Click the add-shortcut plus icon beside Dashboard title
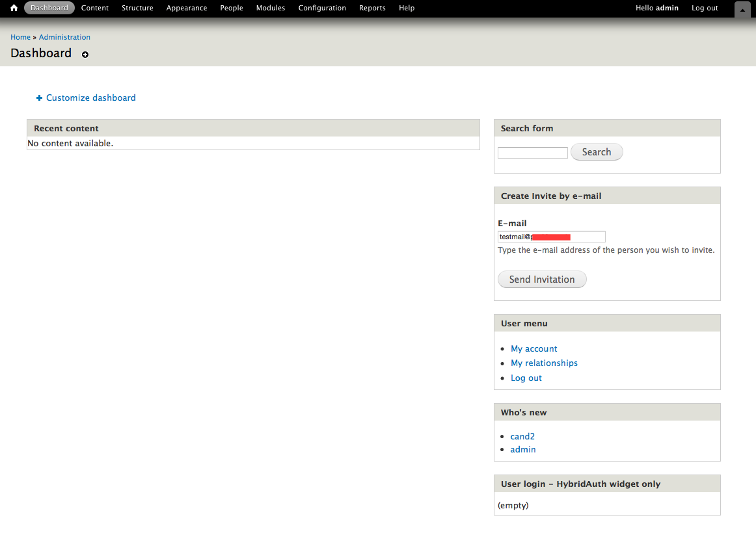The width and height of the screenshot is (756, 535). click(85, 55)
